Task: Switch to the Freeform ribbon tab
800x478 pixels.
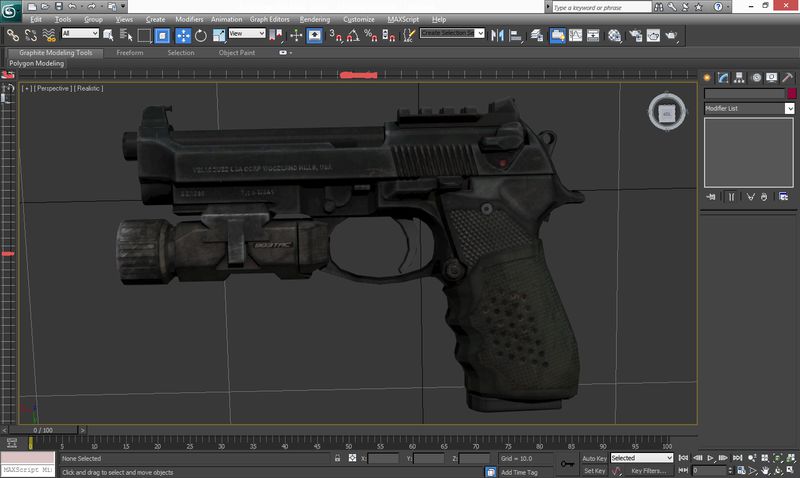Action: [130, 52]
